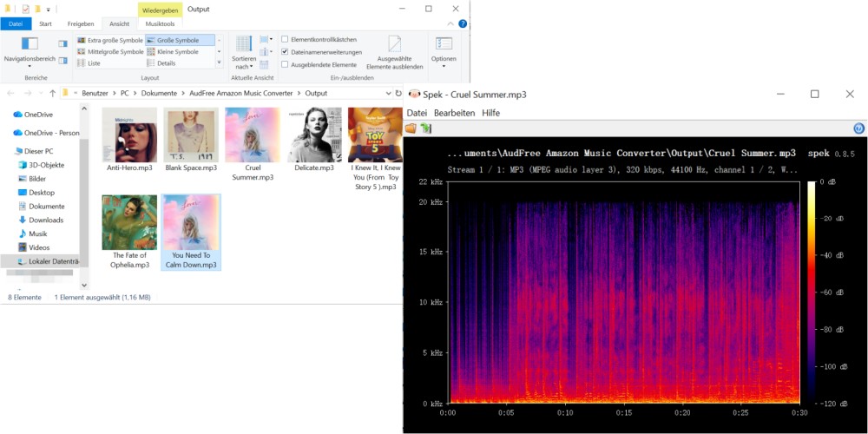Open Optionen dropdown arrow
The width and height of the screenshot is (868, 434).
click(444, 67)
